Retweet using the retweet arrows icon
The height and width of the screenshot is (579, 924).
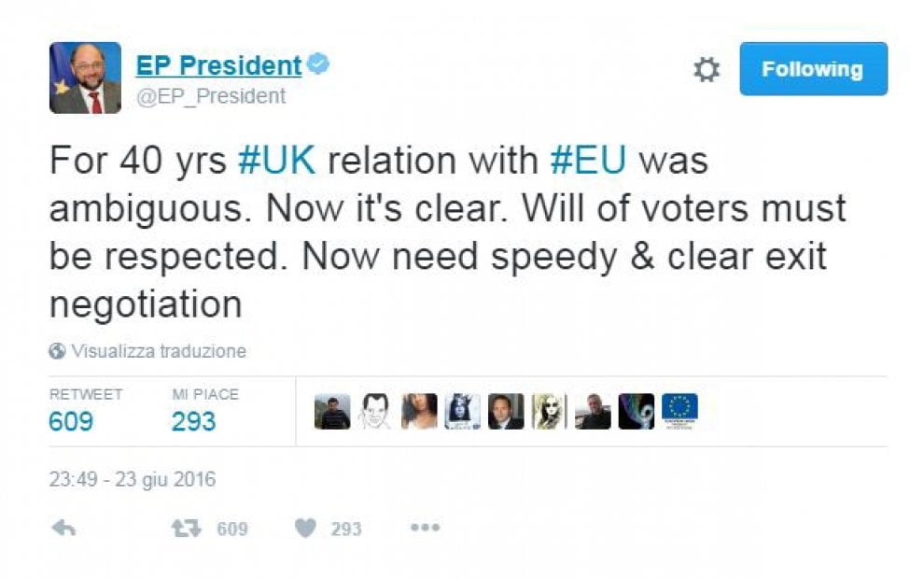pyautogui.click(x=187, y=529)
